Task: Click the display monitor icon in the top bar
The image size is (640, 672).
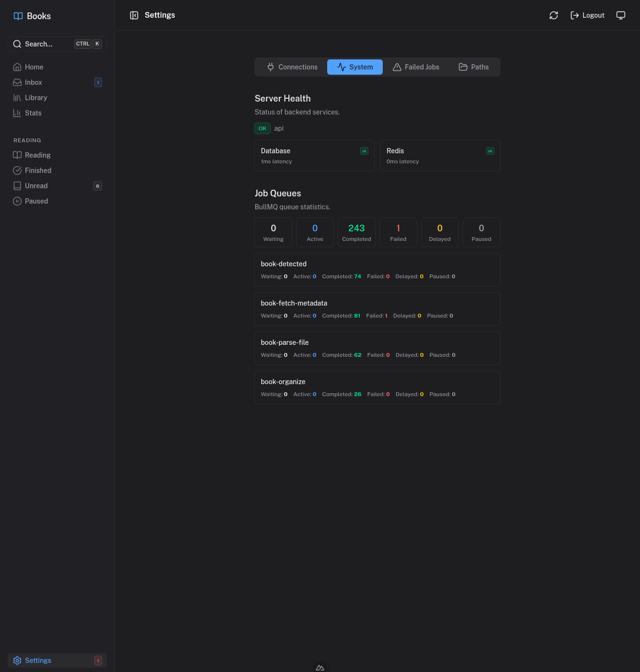Action: (x=621, y=15)
